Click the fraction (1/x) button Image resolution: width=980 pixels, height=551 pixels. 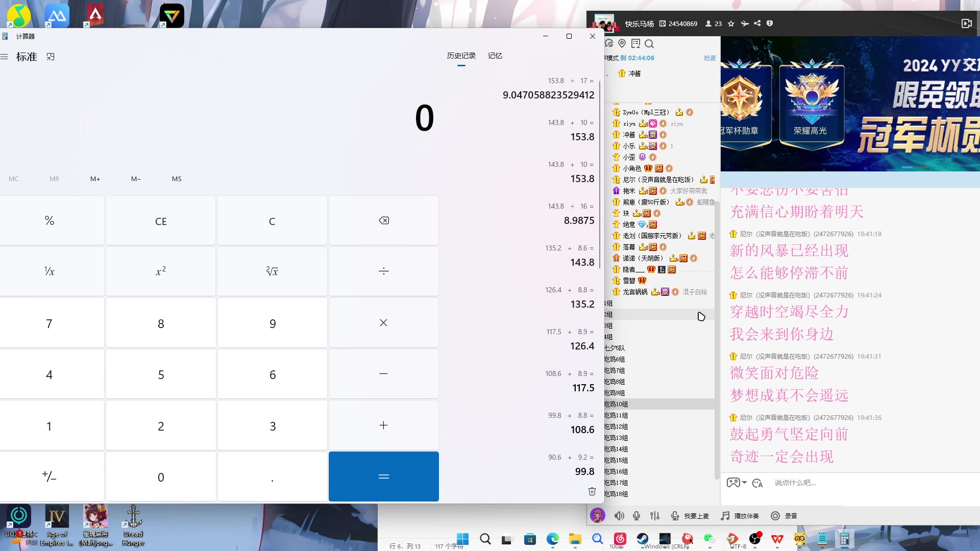(50, 271)
